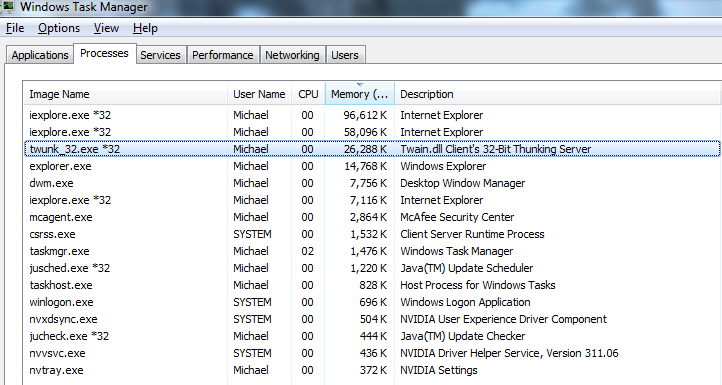722x385 pixels.
Task: Select the winlogon.exe process
Action: [x=372, y=302]
